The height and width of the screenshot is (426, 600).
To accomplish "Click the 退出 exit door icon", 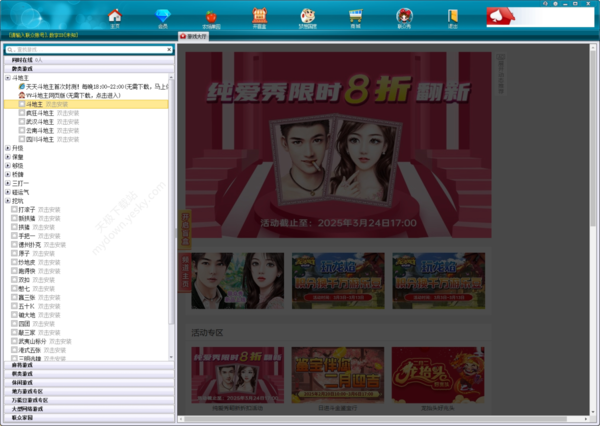I will pyautogui.click(x=453, y=16).
